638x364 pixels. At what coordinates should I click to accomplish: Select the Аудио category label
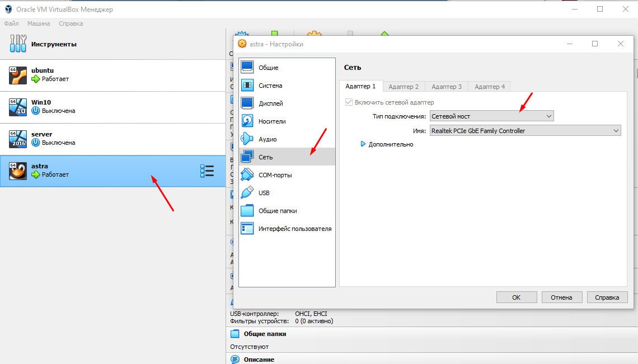coord(268,139)
